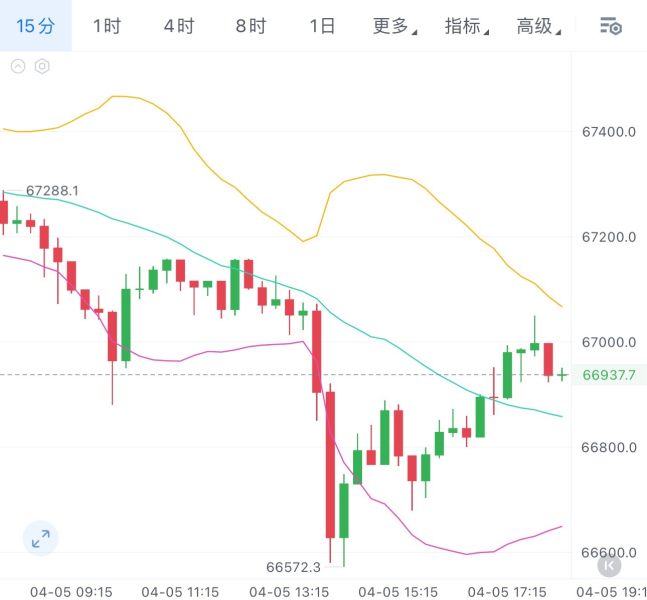Tap the gray K logo badge
647x600 pixels.
(x=609, y=565)
